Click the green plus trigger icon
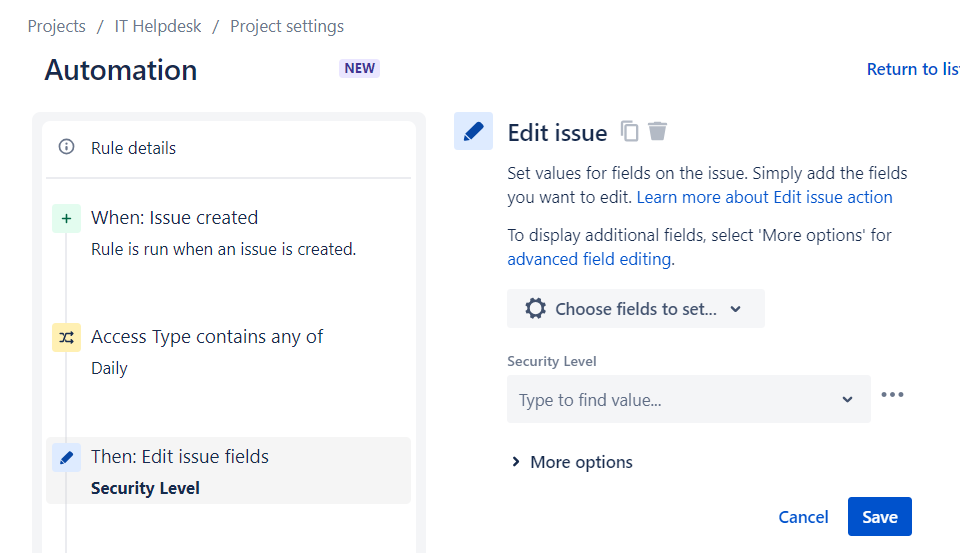Image resolution: width=960 pixels, height=553 pixels. click(x=66, y=218)
